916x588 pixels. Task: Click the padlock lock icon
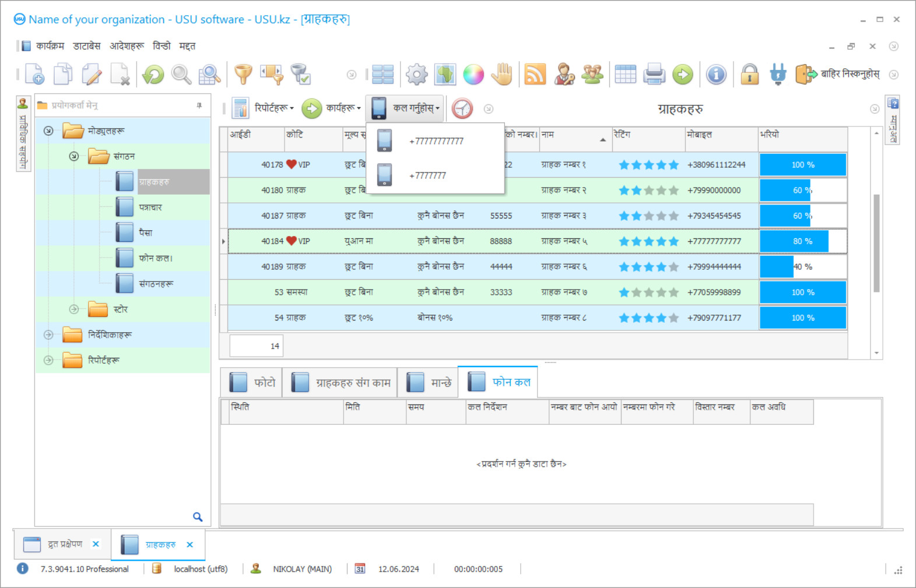tap(749, 74)
